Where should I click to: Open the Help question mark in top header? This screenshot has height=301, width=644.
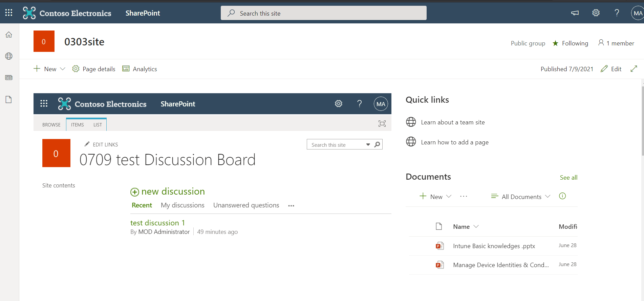(x=617, y=13)
